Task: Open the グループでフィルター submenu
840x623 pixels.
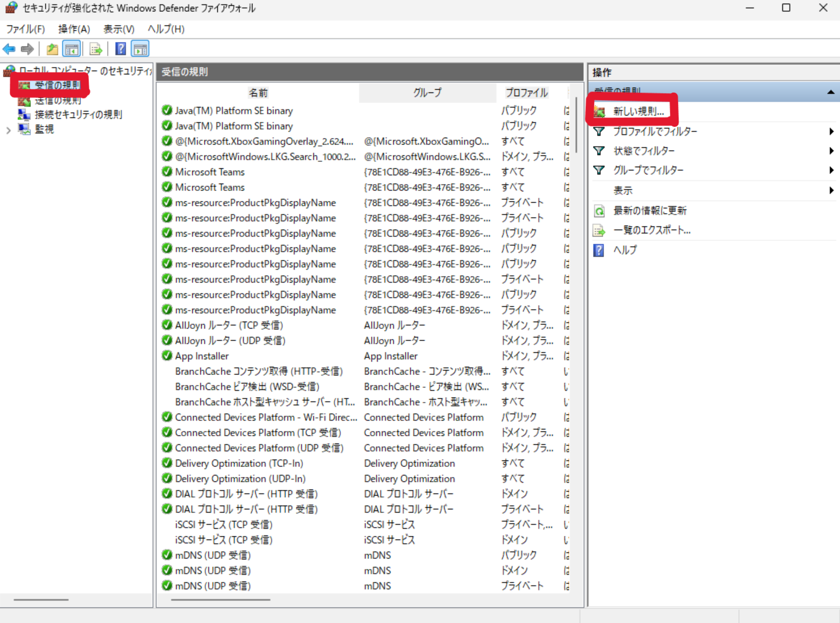Action: 648,171
